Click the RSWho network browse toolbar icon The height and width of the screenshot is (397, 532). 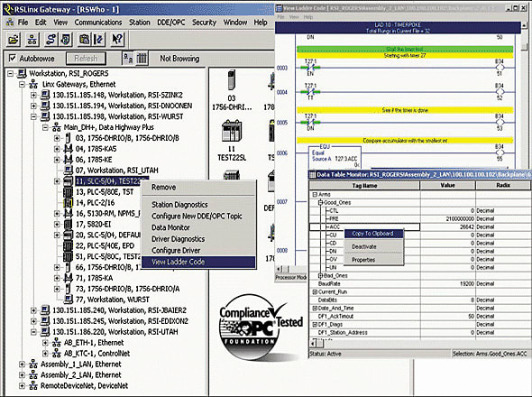pyautogui.click(x=32, y=40)
